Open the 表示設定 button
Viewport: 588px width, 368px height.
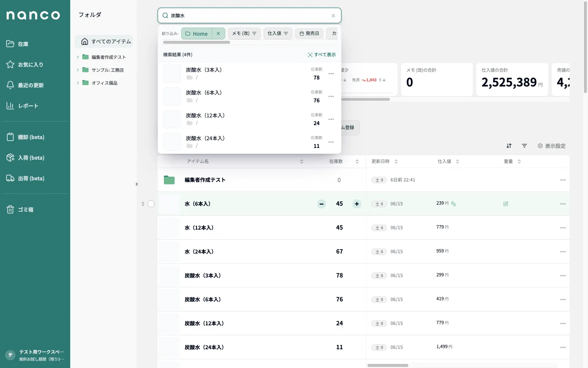(x=552, y=146)
